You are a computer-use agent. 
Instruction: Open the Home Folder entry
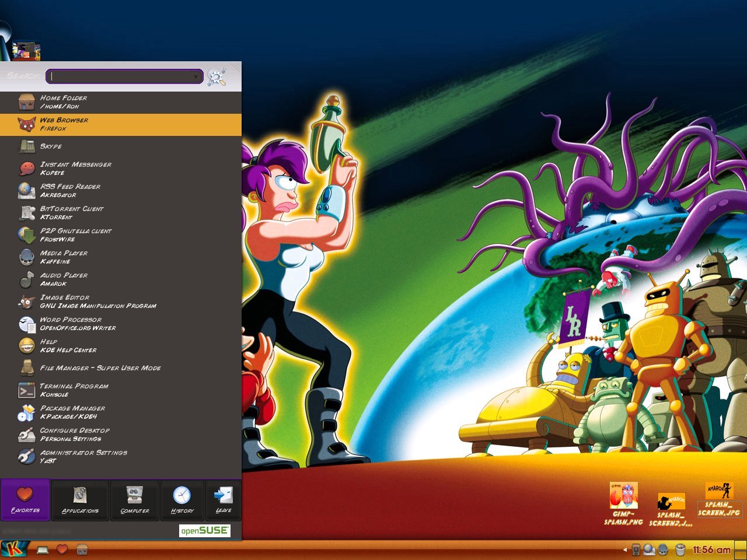[121, 102]
